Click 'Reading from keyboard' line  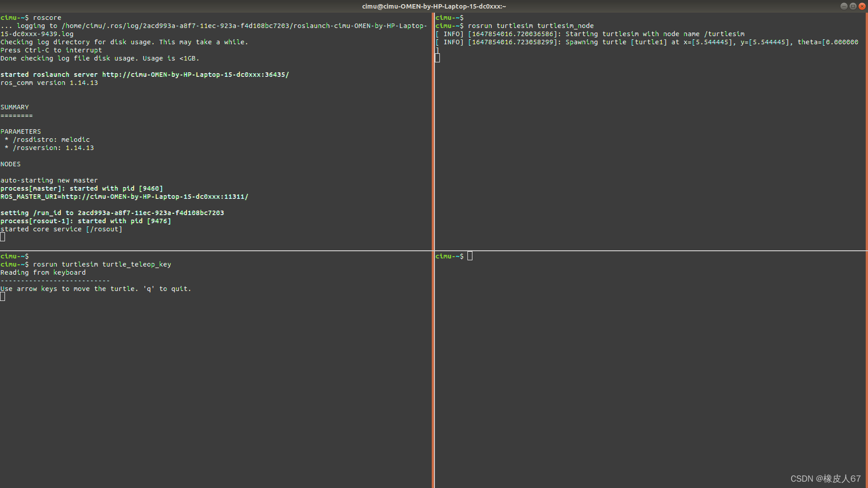[x=43, y=272]
